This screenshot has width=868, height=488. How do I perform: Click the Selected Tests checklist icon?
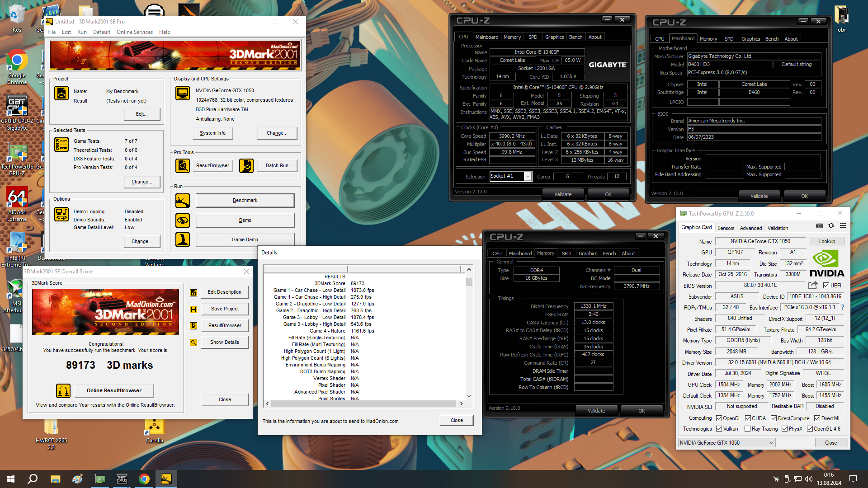(61, 145)
